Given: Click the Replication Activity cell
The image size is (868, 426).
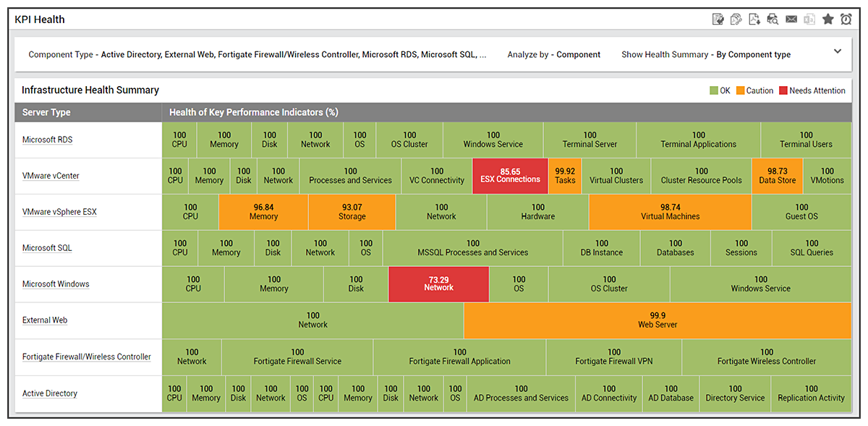Looking at the screenshot, I should [x=811, y=393].
